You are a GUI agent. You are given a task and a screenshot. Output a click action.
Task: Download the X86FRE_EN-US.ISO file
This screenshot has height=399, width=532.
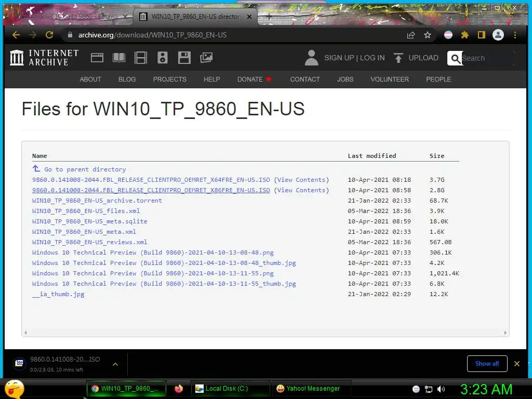[151, 190]
